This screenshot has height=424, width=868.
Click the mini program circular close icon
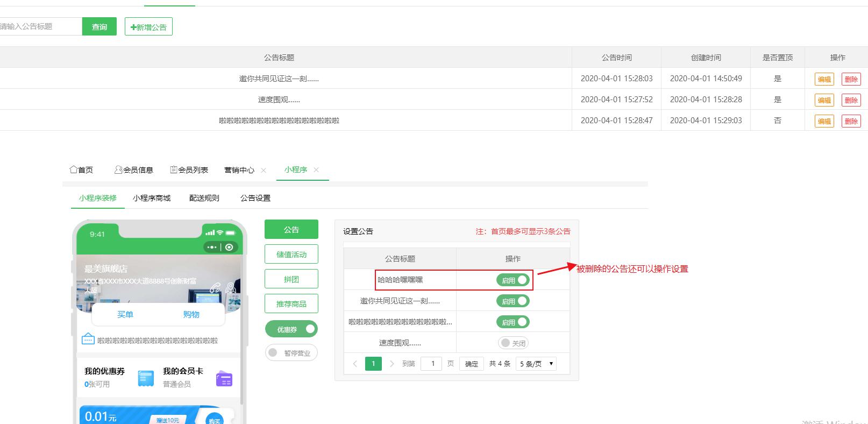(x=230, y=247)
